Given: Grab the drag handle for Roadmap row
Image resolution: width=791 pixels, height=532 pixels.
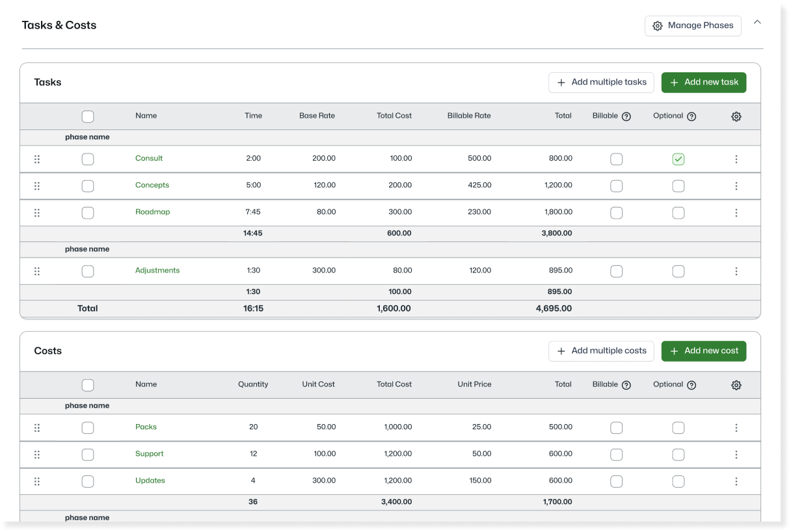Looking at the screenshot, I should pos(37,213).
